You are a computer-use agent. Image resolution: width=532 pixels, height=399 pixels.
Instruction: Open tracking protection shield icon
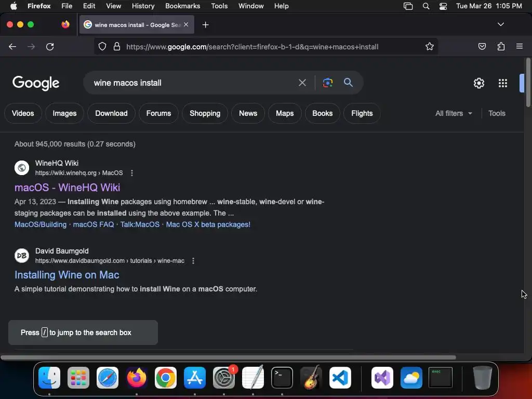coord(102,46)
